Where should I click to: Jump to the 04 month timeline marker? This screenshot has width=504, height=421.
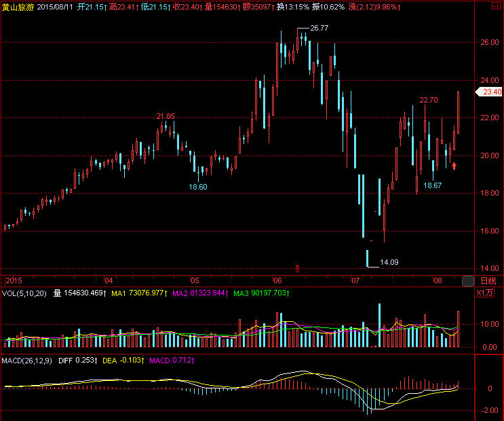point(108,280)
